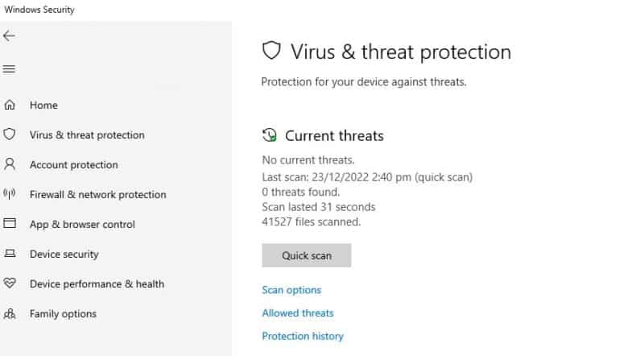The height and width of the screenshot is (356, 644).
Task: Open Account protection section
Action: (74, 165)
